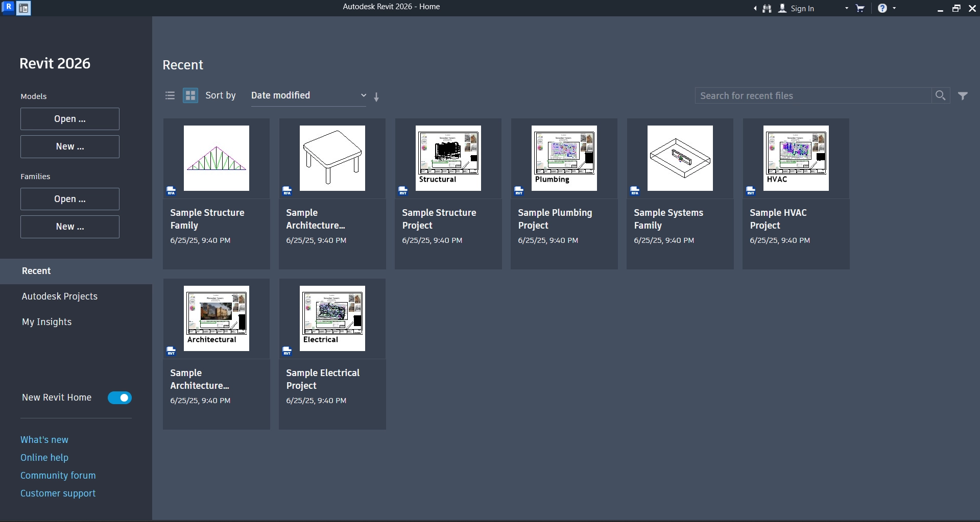This screenshot has width=980, height=522.
Task: Click the 'Sample Plumbing Project' title
Action: [555, 219]
